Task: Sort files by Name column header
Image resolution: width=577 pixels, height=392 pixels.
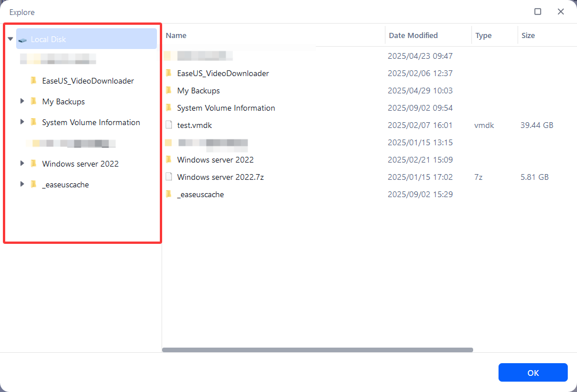Action: [x=176, y=35]
